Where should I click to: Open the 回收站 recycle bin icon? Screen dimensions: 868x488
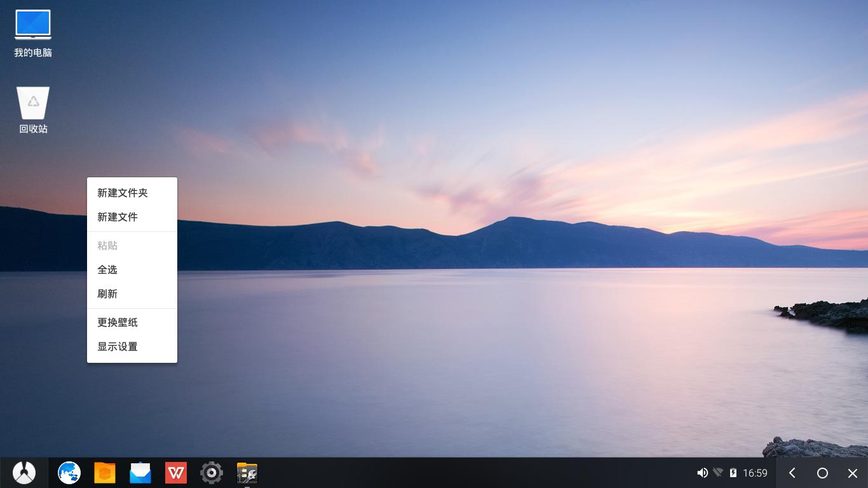(33, 110)
